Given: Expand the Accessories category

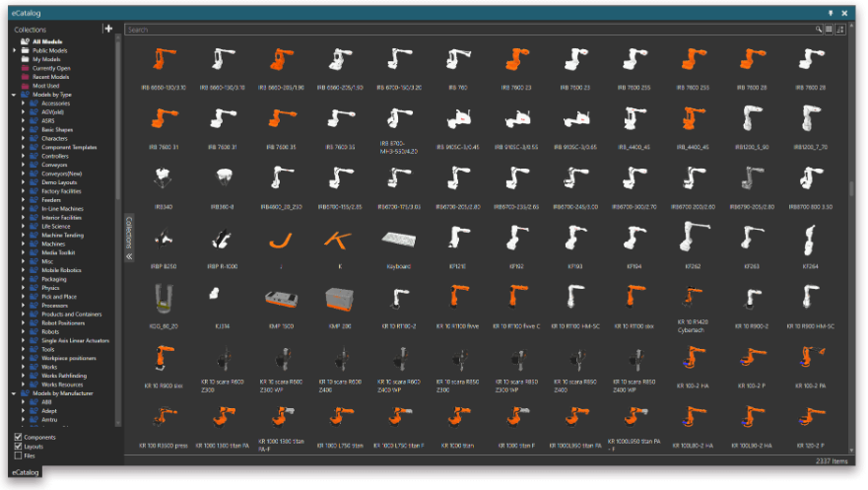Looking at the screenshot, I should pos(24,103).
